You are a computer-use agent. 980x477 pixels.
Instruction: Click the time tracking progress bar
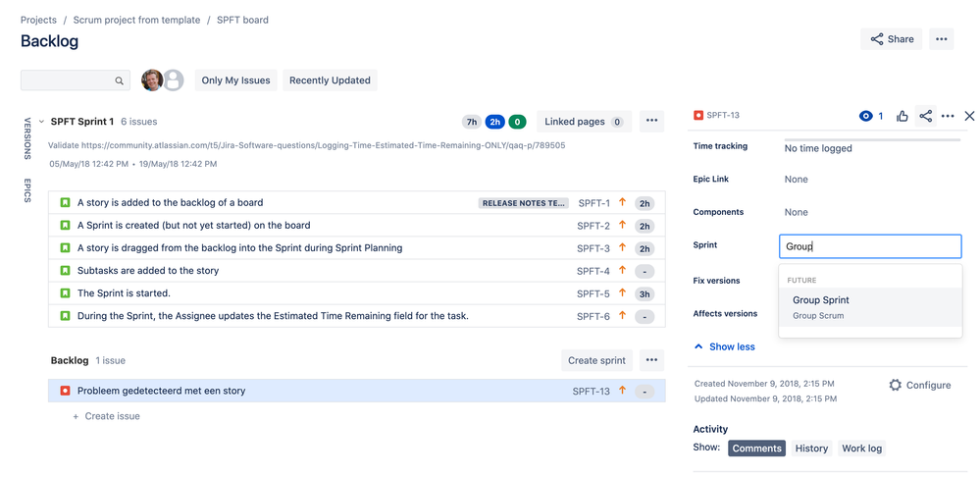[872, 140]
